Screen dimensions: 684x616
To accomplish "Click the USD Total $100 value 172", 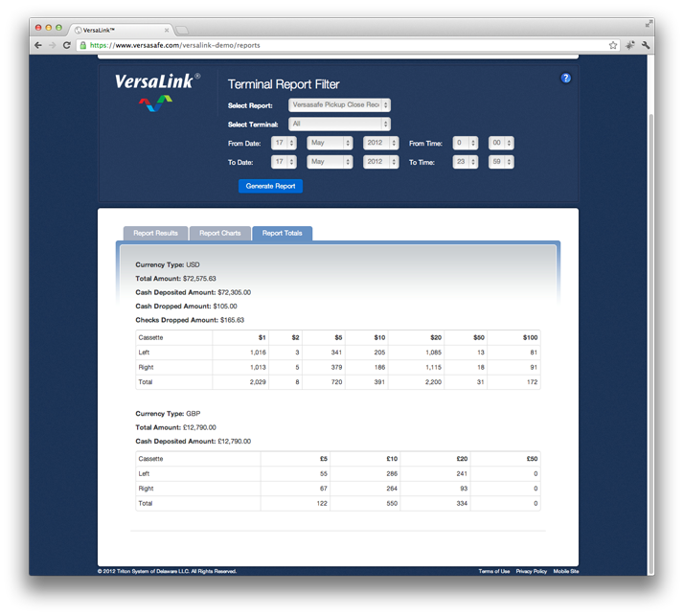I will click(x=533, y=382).
